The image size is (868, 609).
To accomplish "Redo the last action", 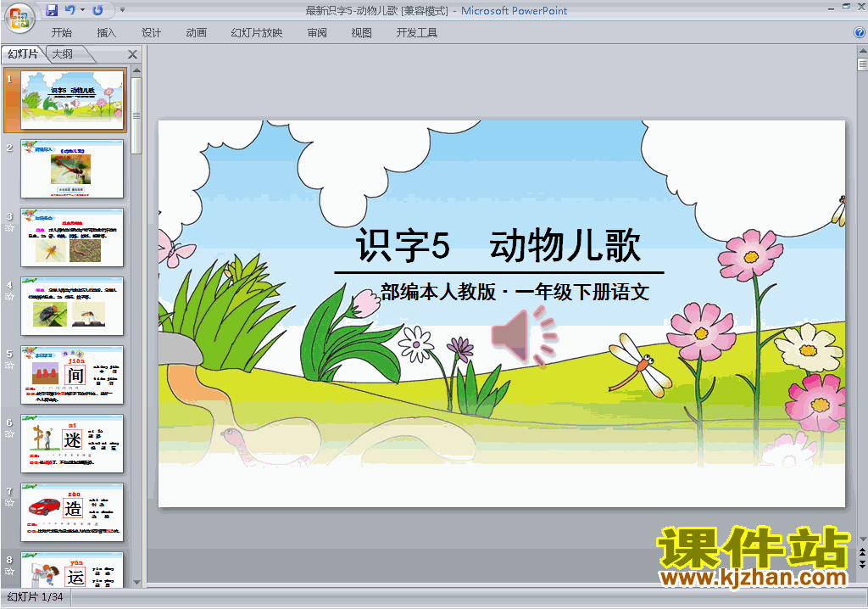I will (97, 10).
